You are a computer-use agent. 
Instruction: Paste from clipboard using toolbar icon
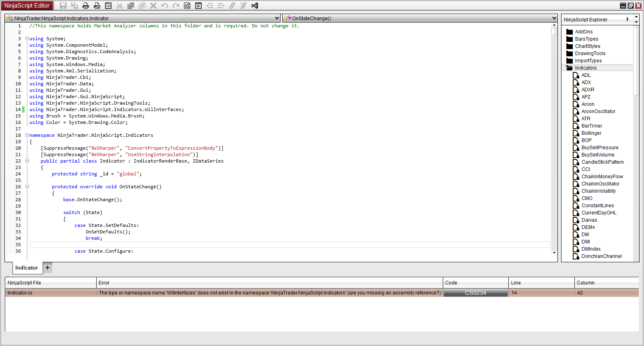[142, 6]
